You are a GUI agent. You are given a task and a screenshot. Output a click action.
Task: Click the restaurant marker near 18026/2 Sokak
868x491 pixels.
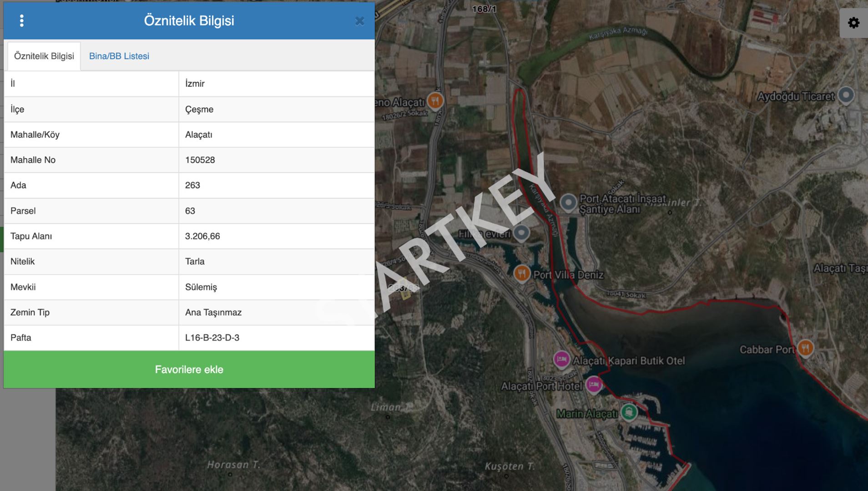[435, 100]
